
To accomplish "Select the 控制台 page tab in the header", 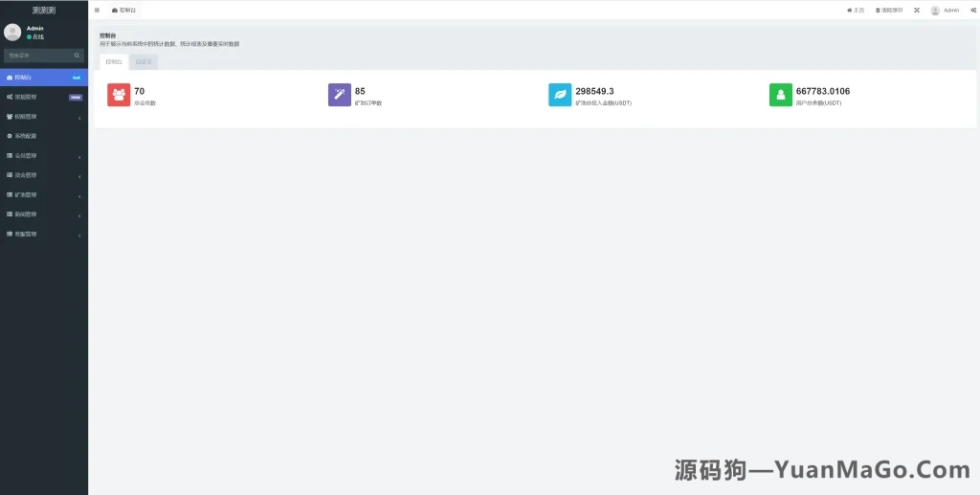I will pos(123,10).
